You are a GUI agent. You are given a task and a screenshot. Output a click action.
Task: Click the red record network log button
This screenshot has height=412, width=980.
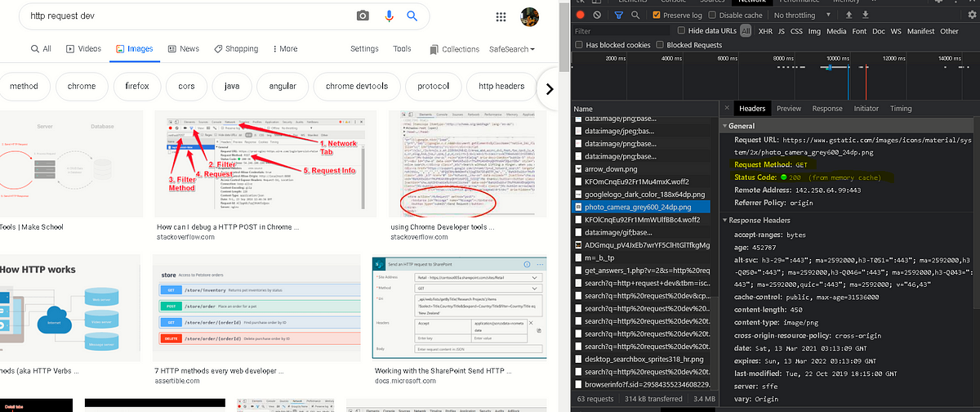[x=580, y=15]
